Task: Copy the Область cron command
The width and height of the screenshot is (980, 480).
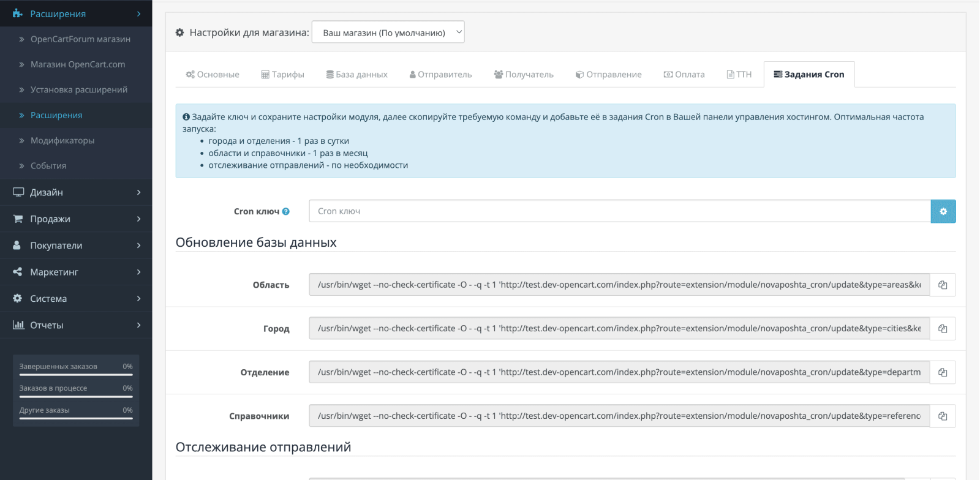Action: pos(943,285)
